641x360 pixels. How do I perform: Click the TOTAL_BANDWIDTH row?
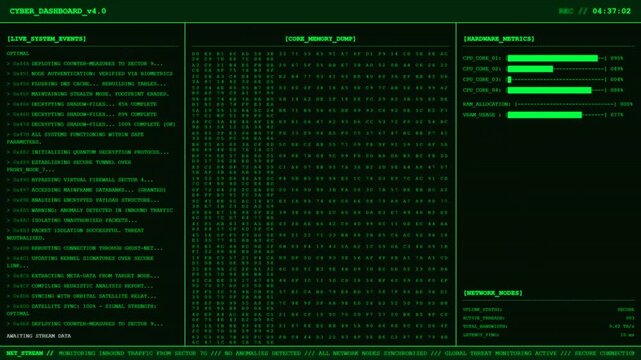tap(549, 326)
